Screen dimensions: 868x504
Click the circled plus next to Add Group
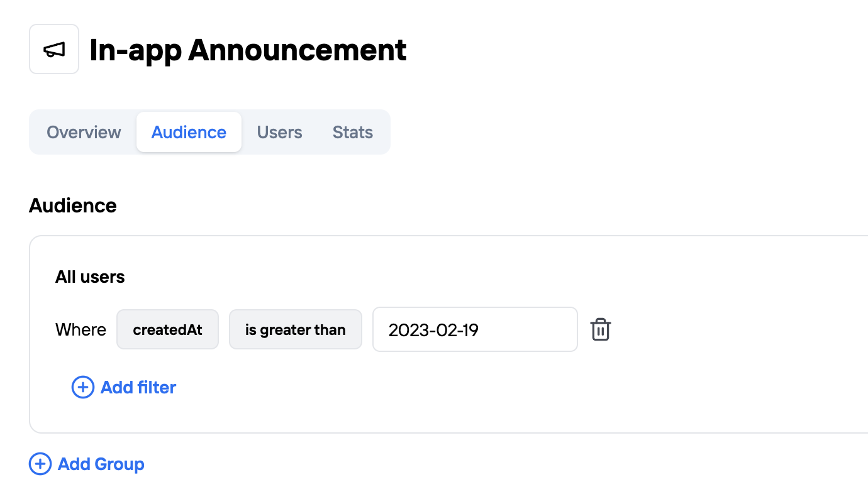click(40, 464)
